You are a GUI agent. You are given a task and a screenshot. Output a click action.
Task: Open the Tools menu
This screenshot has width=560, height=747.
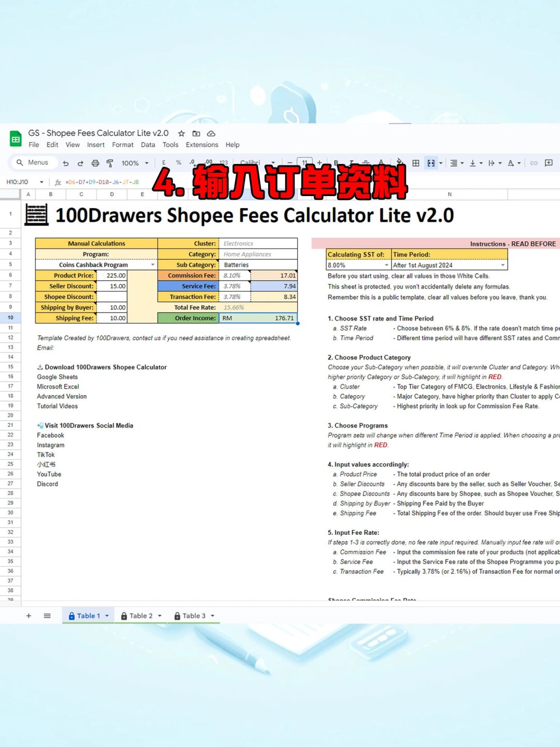click(171, 145)
